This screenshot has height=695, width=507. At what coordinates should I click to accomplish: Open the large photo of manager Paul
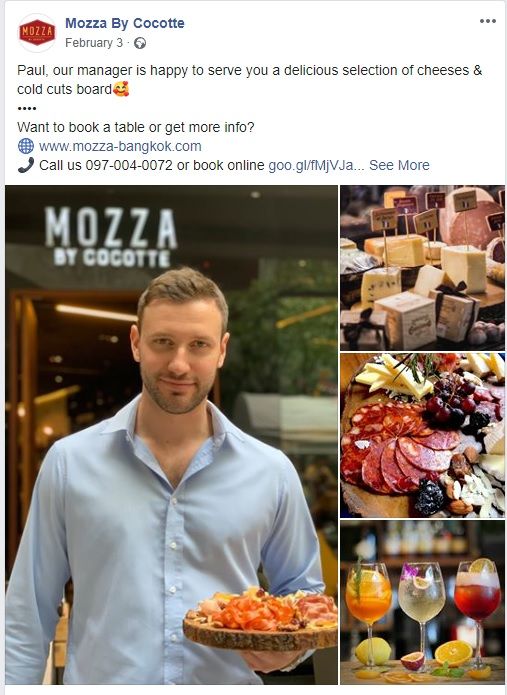(x=172, y=435)
